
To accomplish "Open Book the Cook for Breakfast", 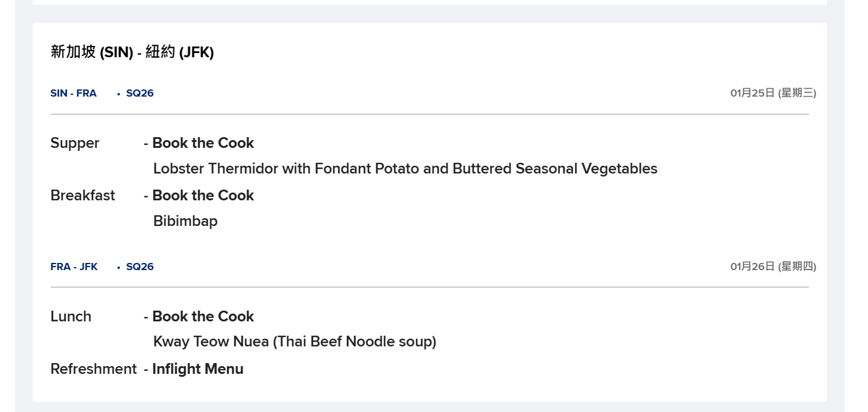I will (x=203, y=196).
